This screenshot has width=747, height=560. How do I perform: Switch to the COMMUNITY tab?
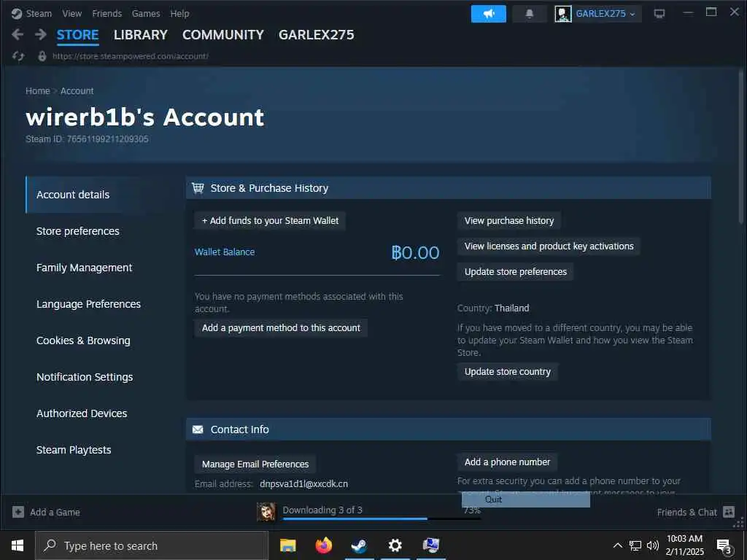(223, 35)
